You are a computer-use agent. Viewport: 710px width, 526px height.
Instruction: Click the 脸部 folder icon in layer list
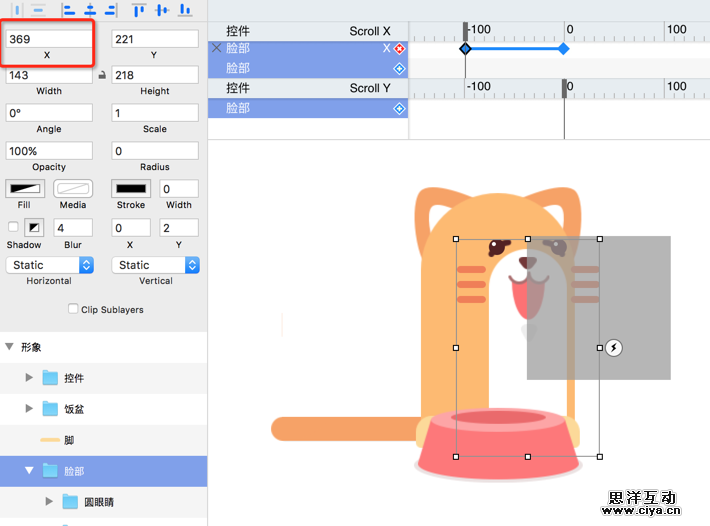[50, 471]
